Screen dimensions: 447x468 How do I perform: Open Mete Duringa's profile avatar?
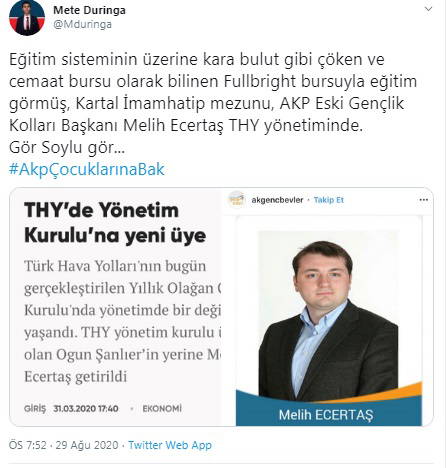27,18
